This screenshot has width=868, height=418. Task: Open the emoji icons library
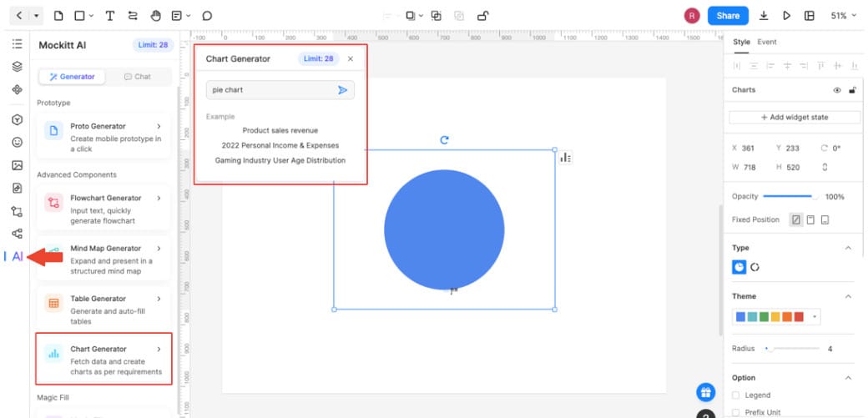(x=18, y=143)
